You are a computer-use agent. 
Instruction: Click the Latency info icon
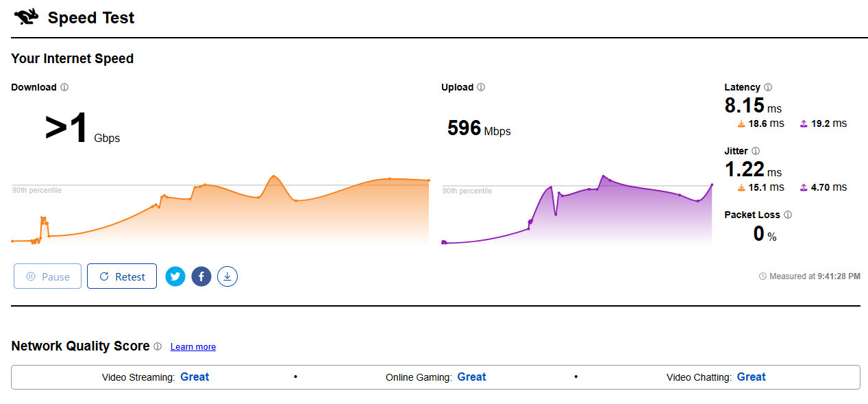click(x=768, y=87)
